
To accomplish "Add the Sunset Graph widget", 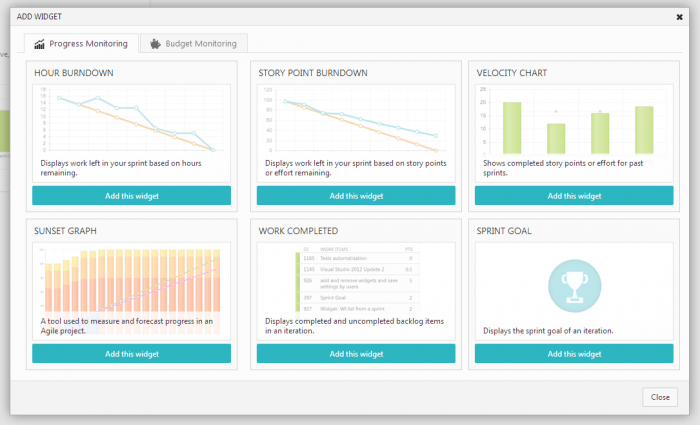I will [131, 354].
